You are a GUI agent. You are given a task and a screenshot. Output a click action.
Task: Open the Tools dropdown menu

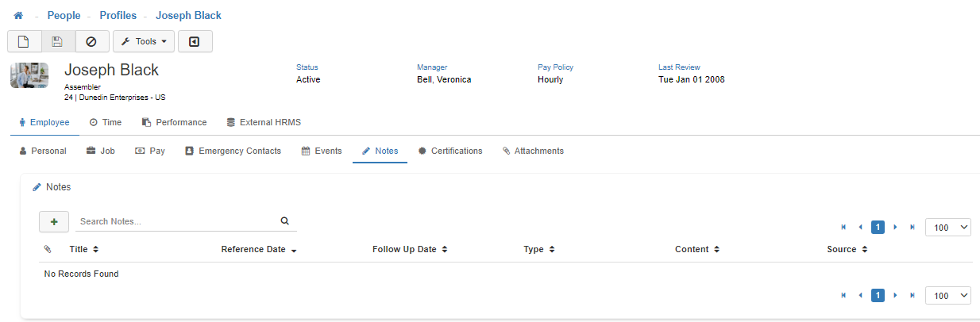144,41
